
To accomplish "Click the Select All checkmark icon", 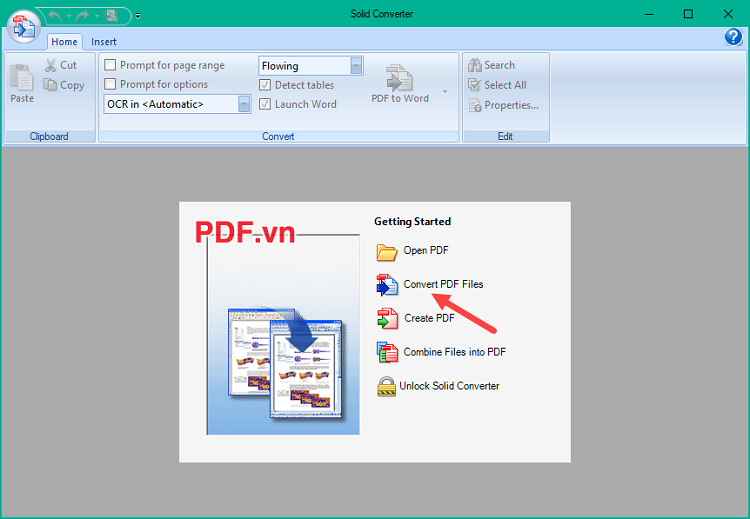I will [475, 85].
